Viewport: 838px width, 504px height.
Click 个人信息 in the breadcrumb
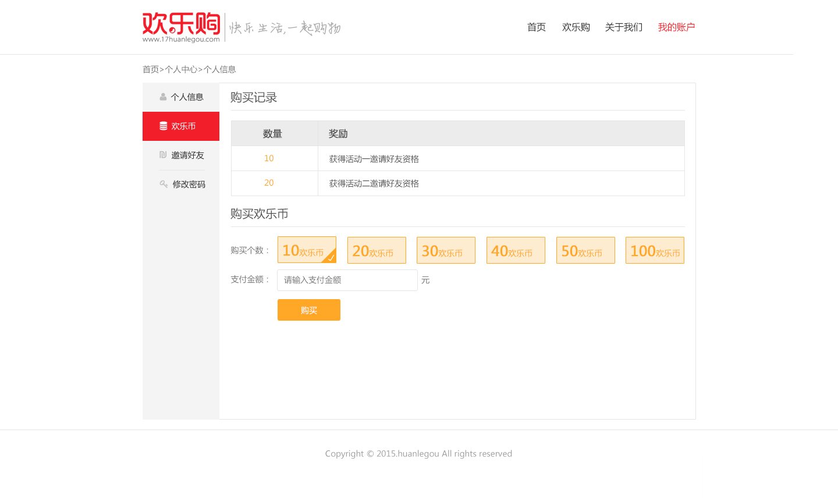click(x=220, y=69)
